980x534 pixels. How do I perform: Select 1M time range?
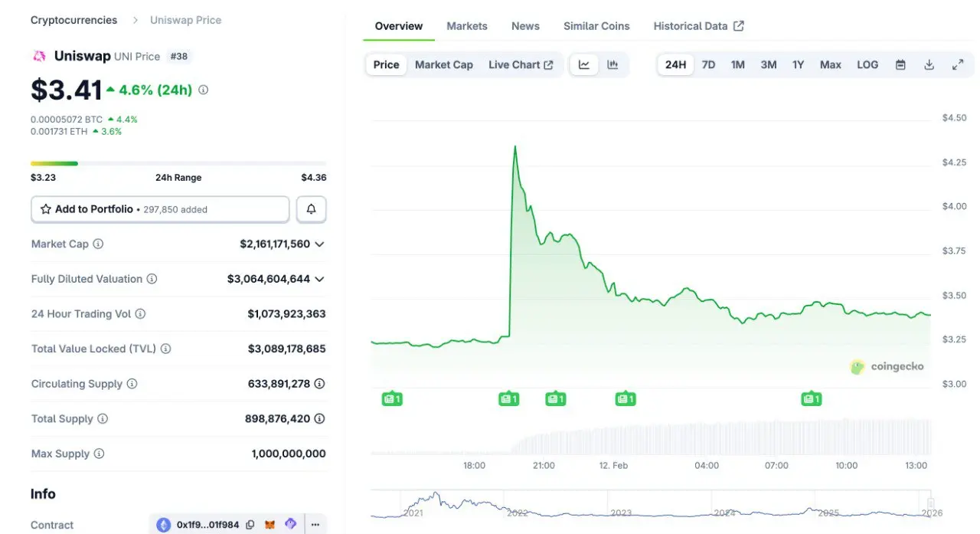(x=738, y=64)
